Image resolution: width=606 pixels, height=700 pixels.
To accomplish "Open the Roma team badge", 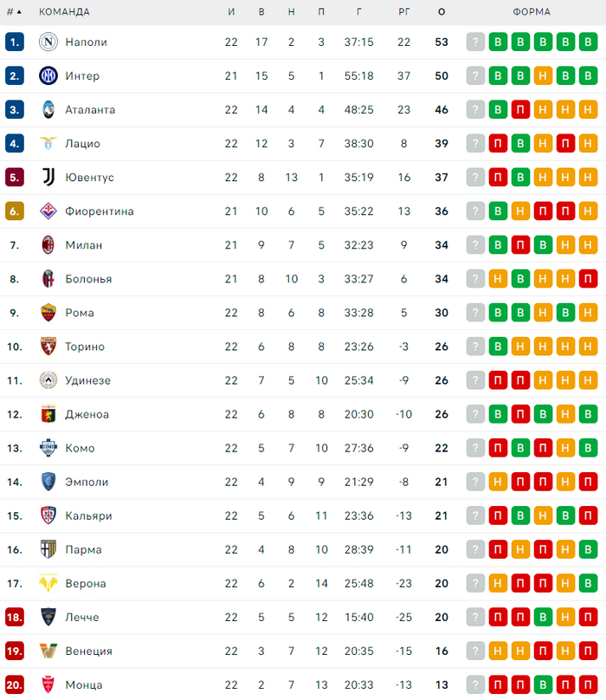I will (x=48, y=312).
